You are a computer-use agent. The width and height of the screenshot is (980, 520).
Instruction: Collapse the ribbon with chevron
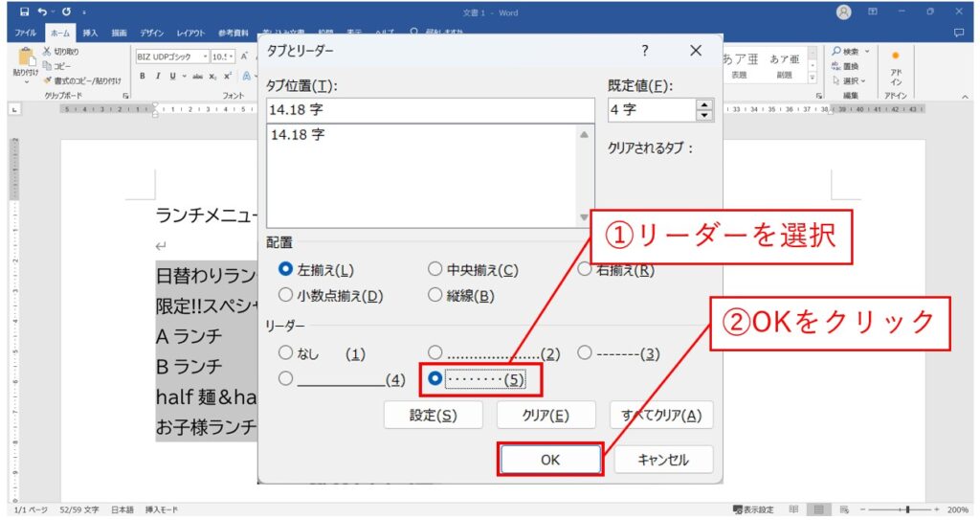(x=965, y=97)
